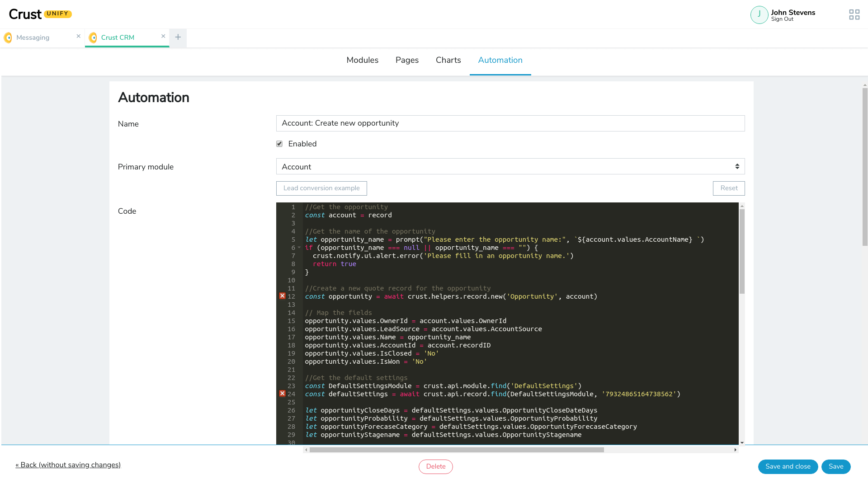The height and width of the screenshot is (488, 868).
Task: Click the Delete button
Action: click(x=436, y=466)
